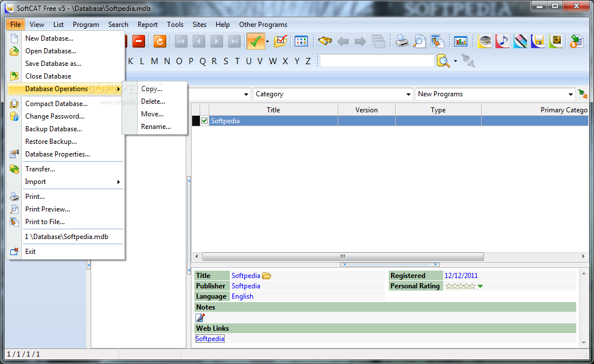Viewport: 594px width, 364px height.
Task: Open the Tools menu
Action: point(175,25)
